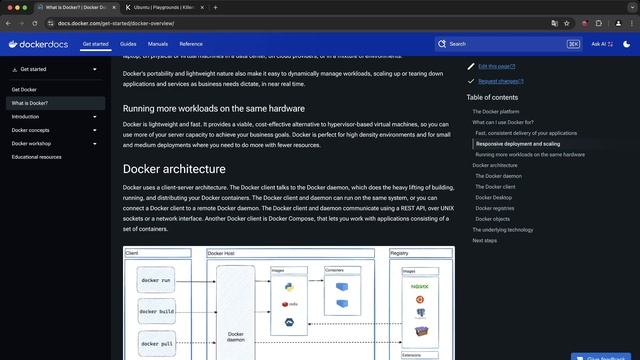Click the search magnifier icon
The height and width of the screenshot is (360, 640).
click(442, 44)
